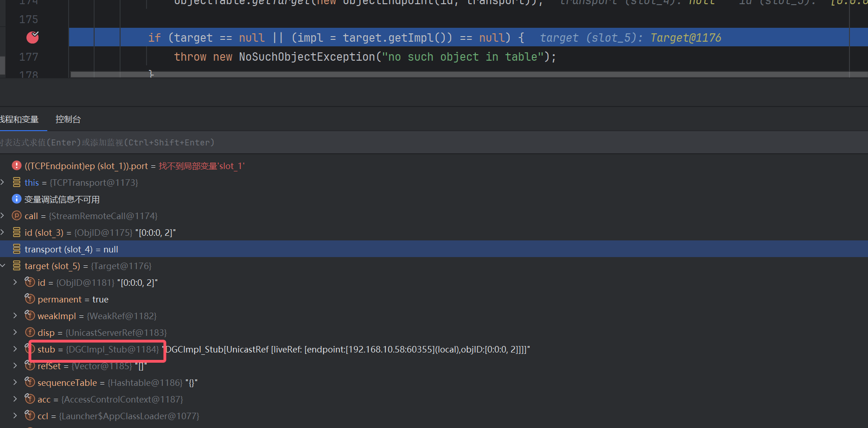Select the 线程和变量 threads and variables tab
The height and width of the screenshot is (428, 868).
point(19,119)
